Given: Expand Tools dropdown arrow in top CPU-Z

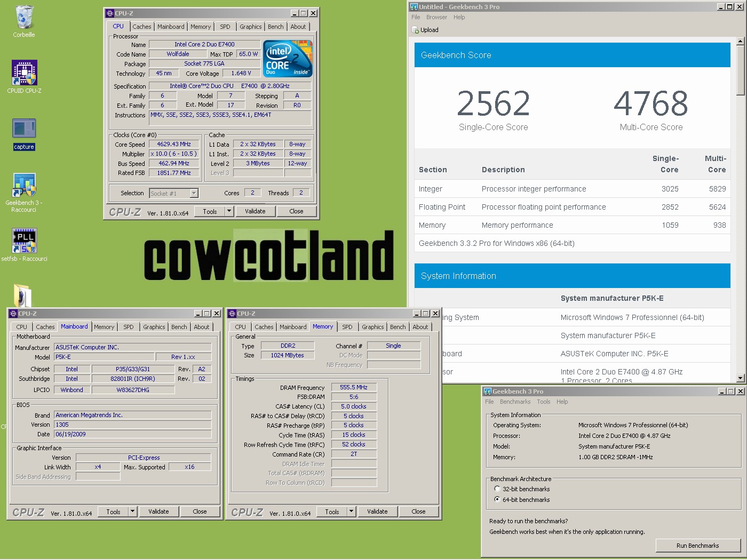Looking at the screenshot, I should coord(229,211).
